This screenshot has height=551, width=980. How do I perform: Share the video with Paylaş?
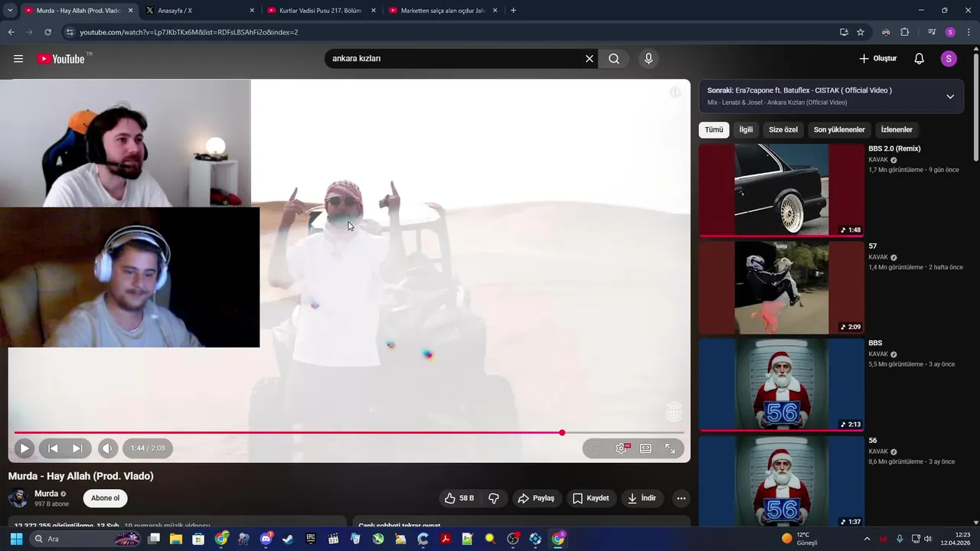click(x=536, y=498)
